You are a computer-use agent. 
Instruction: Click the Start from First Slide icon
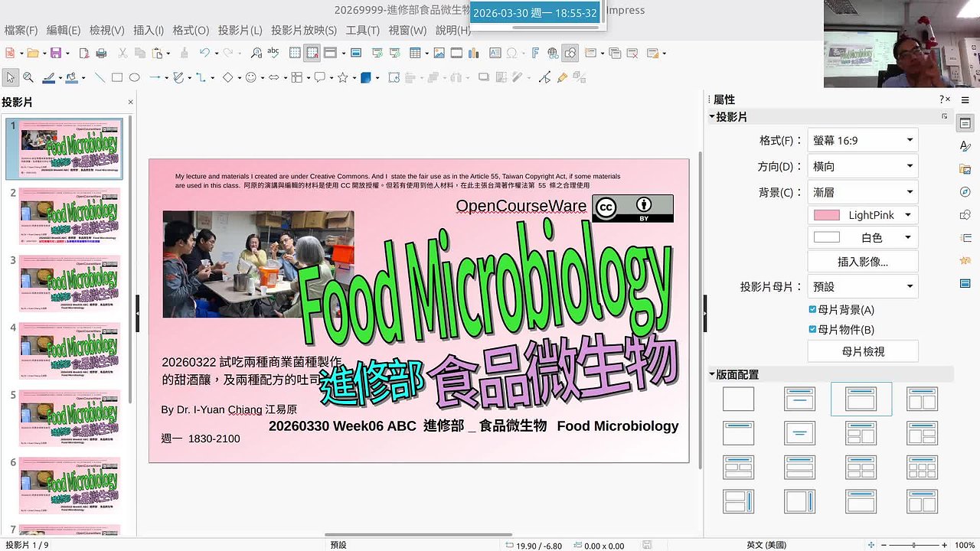pyautogui.click(x=377, y=53)
